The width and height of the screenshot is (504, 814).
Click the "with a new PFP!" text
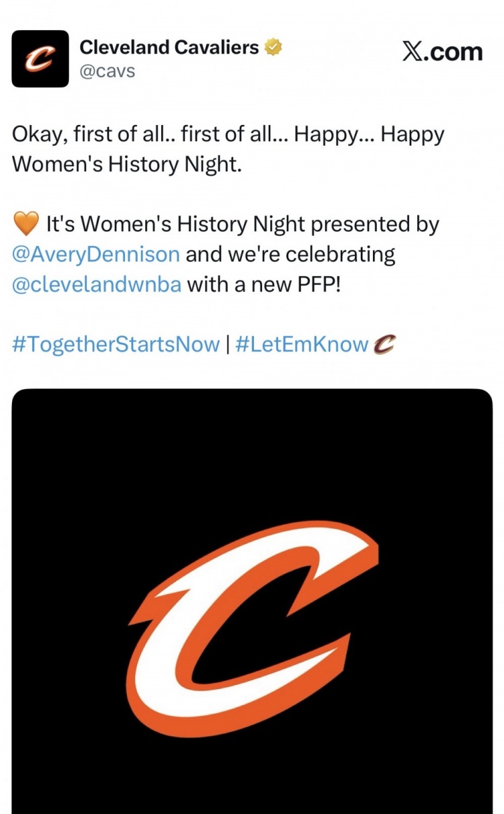click(x=265, y=284)
